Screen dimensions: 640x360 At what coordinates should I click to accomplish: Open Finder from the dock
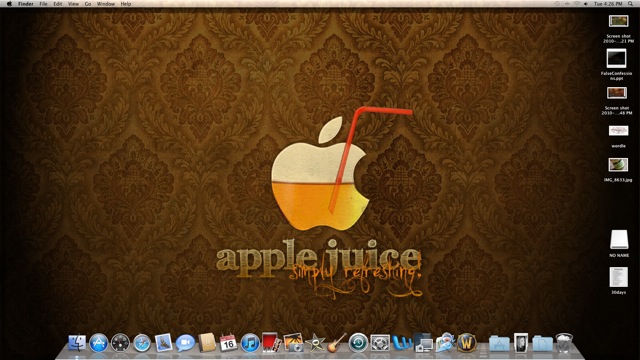click(x=77, y=343)
